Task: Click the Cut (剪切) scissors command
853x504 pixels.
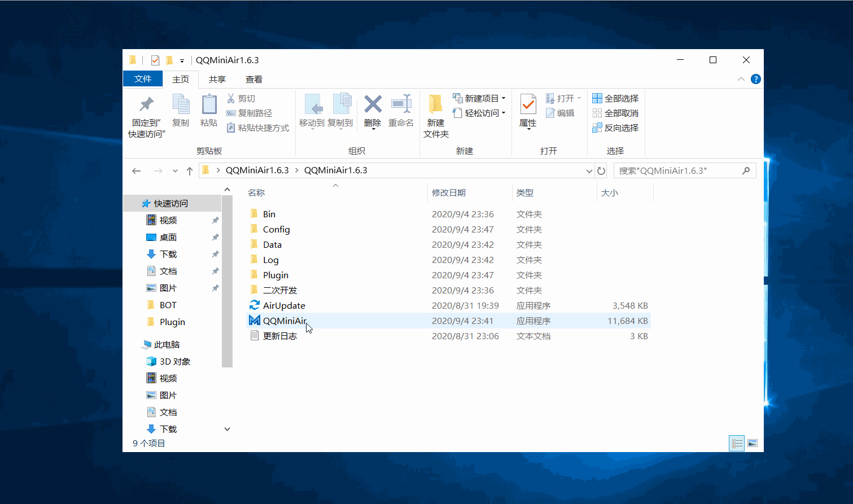Action: (241, 98)
